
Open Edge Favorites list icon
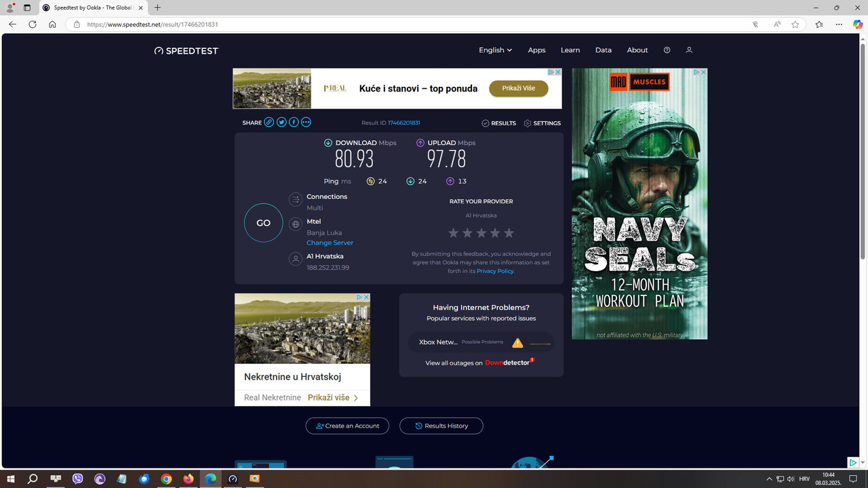click(x=818, y=24)
